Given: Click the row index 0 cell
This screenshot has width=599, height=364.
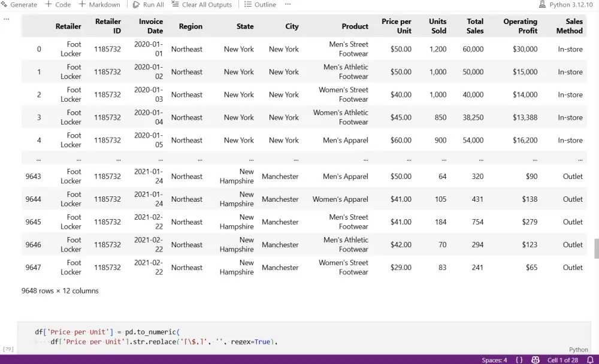Looking at the screenshot, I should [x=39, y=49].
